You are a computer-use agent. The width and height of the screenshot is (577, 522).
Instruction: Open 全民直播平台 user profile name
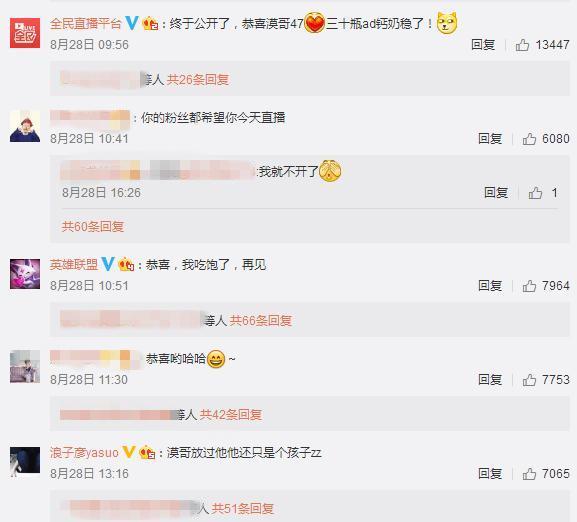coord(85,24)
